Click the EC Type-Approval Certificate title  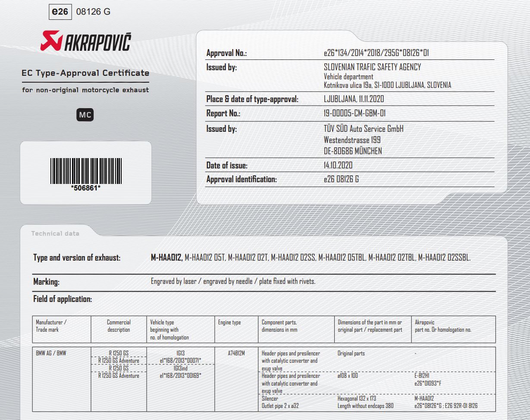point(85,73)
